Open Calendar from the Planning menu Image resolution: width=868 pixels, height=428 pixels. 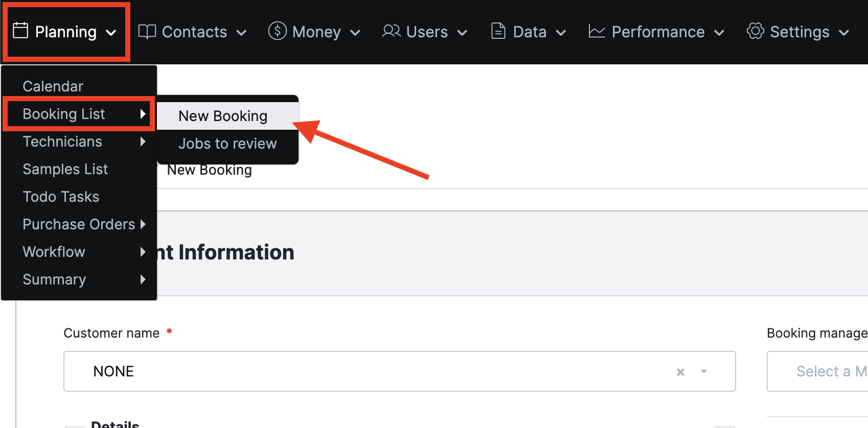click(x=53, y=86)
